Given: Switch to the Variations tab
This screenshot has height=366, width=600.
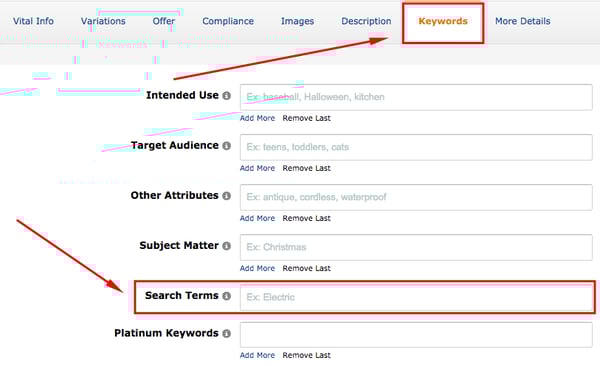Looking at the screenshot, I should click(x=103, y=21).
